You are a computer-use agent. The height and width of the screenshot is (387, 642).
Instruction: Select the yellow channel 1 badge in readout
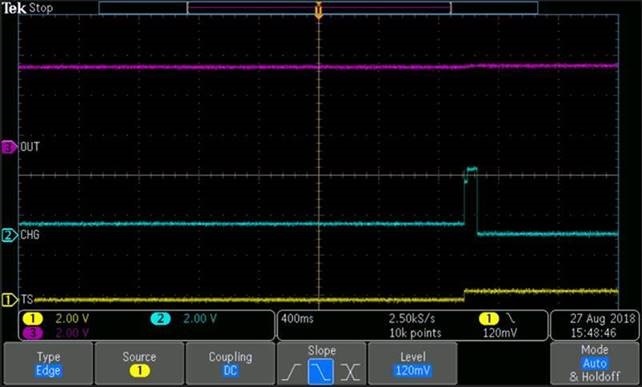tap(32, 319)
